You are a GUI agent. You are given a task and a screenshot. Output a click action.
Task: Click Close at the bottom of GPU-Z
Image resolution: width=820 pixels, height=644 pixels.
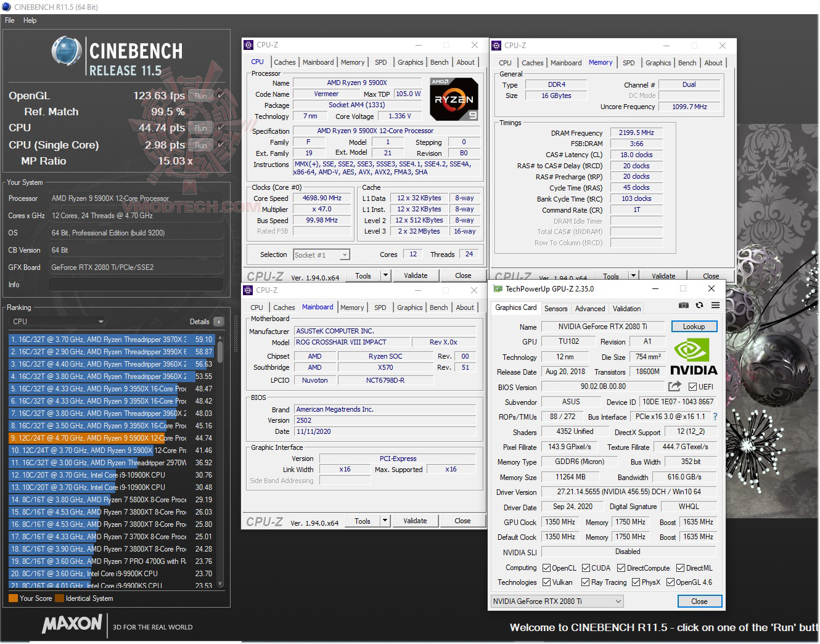[x=699, y=601]
